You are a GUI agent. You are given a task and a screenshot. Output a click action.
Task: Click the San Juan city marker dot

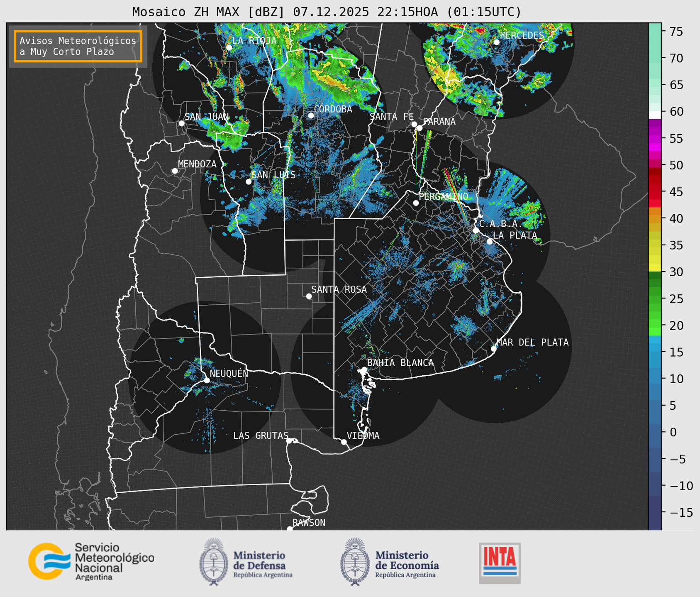[x=181, y=123]
